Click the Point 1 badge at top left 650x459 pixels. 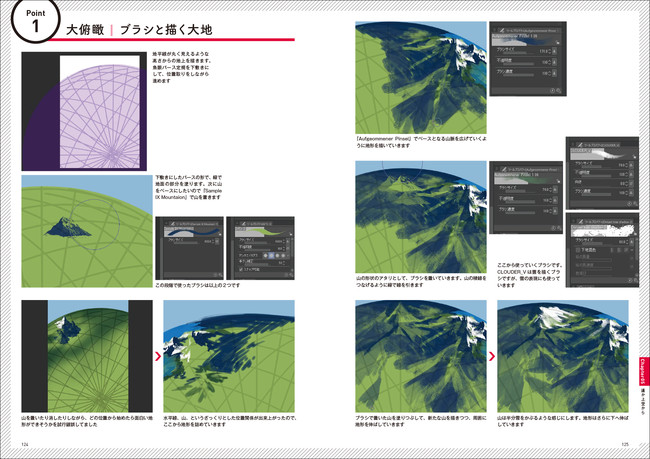coord(33,24)
